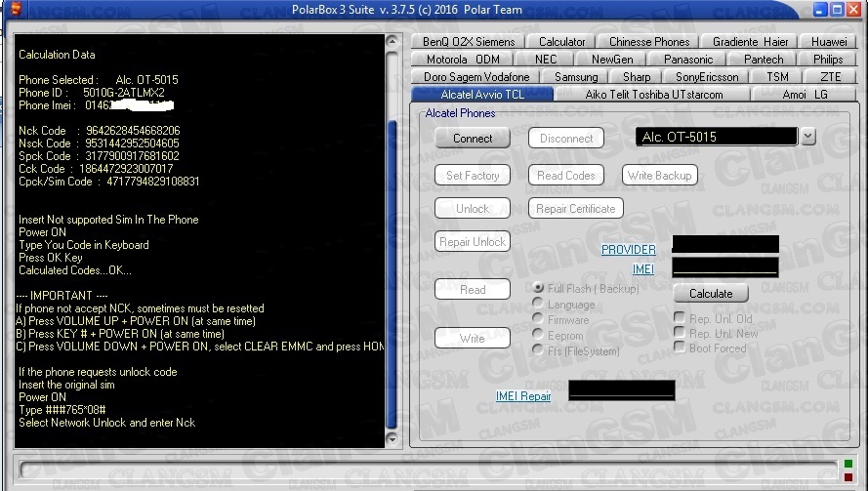The height and width of the screenshot is (491, 868).
Task: Click the Alc. OT-5015 phone model combo box
Action: pyautogui.click(x=717, y=137)
